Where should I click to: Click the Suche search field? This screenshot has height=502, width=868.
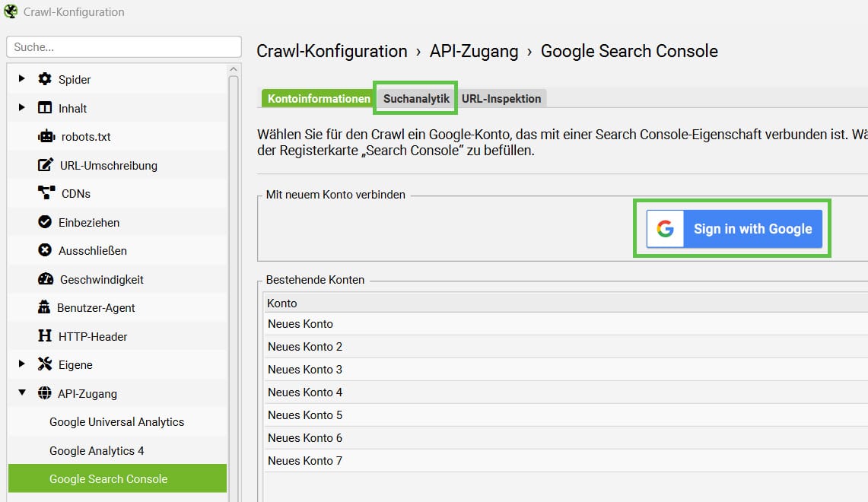124,47
